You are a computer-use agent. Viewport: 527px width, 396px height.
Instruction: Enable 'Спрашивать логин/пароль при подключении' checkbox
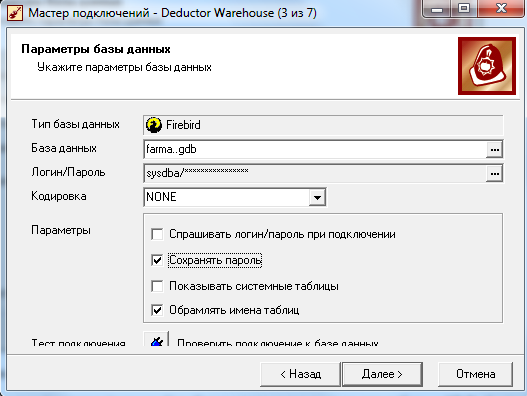point(157,234)
